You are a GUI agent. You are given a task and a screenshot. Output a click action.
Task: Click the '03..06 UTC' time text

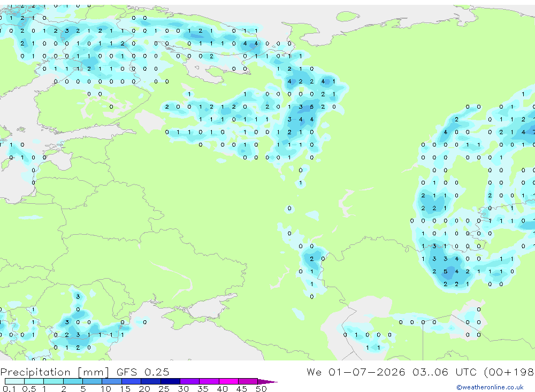445,372
